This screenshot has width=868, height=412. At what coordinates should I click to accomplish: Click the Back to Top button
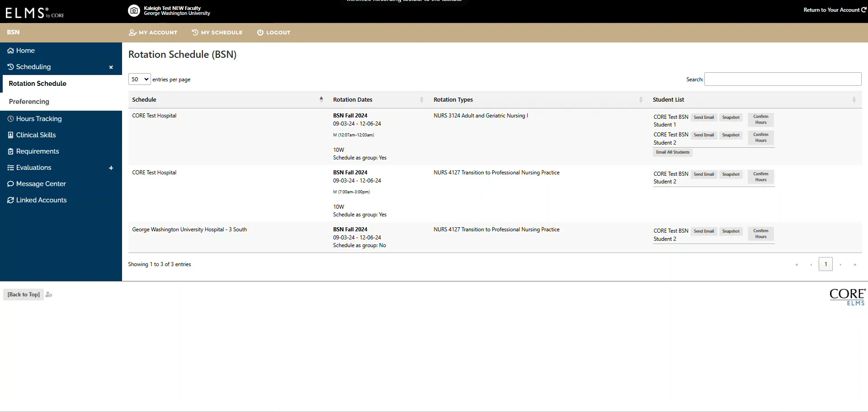point(24,295)
